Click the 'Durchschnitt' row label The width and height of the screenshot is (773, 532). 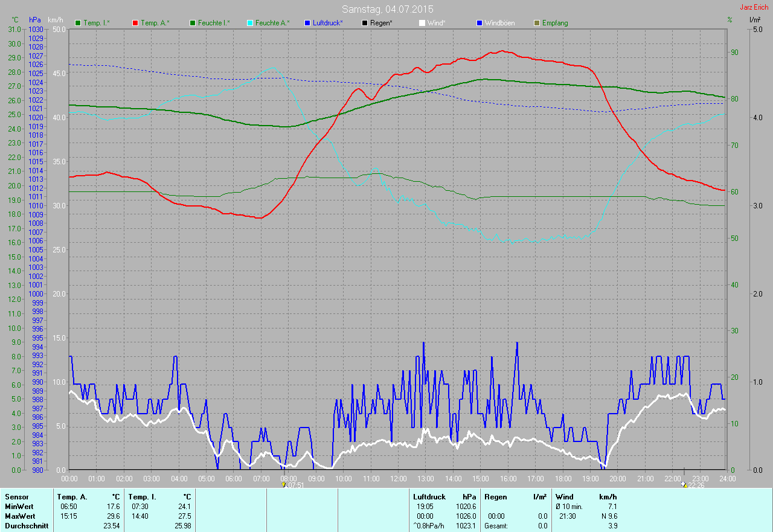click(x=27, y=526)
